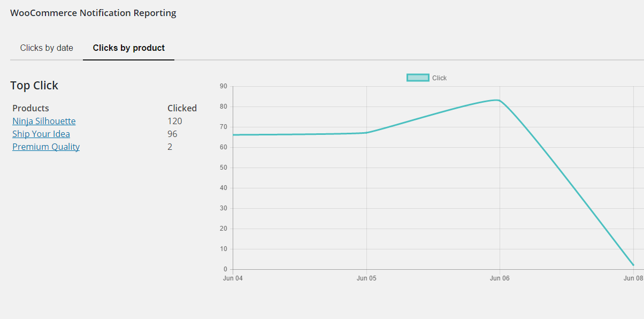
Task: Select the Clicks by product tab
Action: click(128, 48)
